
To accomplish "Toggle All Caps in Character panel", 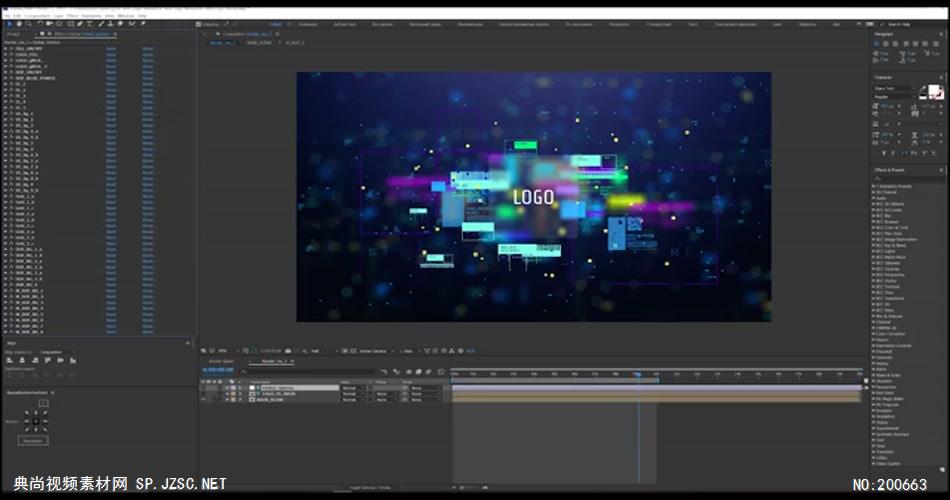I will click(903, 154).
